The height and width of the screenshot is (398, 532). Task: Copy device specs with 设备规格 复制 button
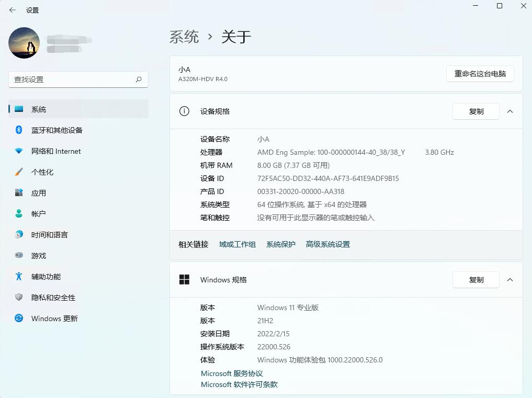point(476,111)
